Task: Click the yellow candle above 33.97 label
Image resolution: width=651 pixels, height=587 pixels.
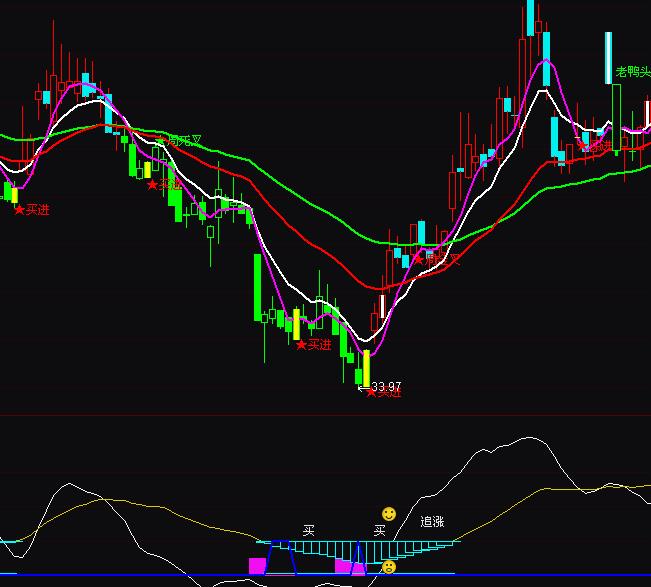Action: click(366, 366)
